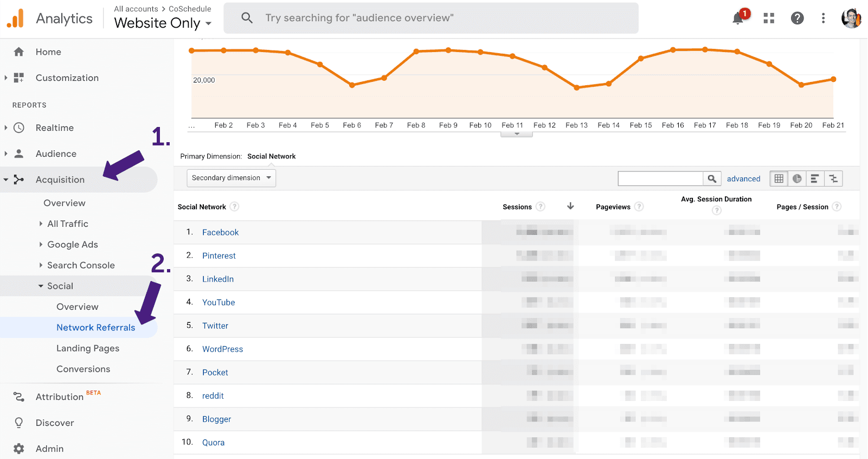
Task: Select the Social Network primary dimension
Action: (x=272, y=156)
